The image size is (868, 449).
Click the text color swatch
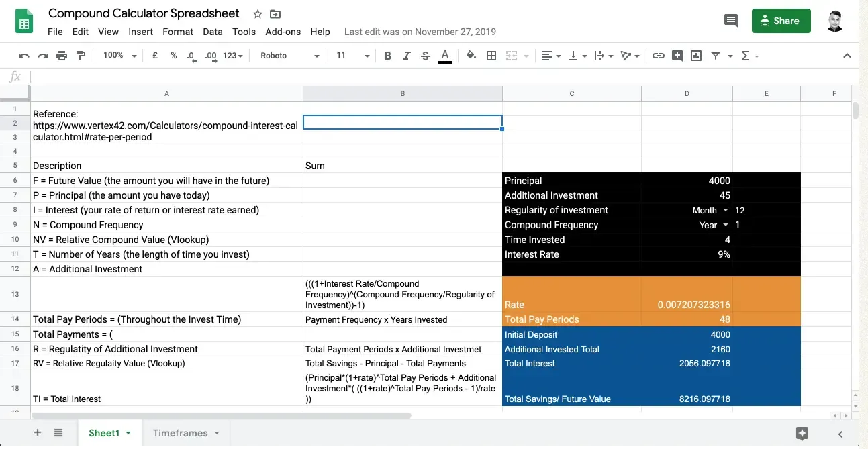coord(445,56)
